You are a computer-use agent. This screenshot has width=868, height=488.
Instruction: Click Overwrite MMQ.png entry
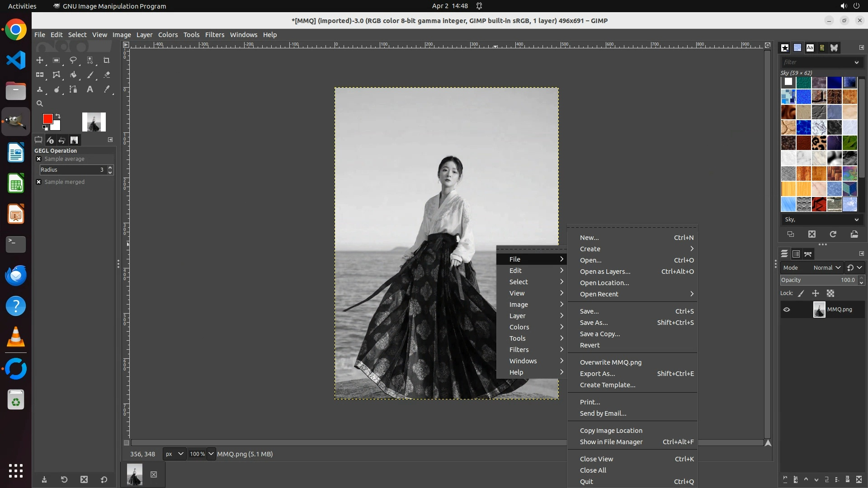tap(610, 362)
